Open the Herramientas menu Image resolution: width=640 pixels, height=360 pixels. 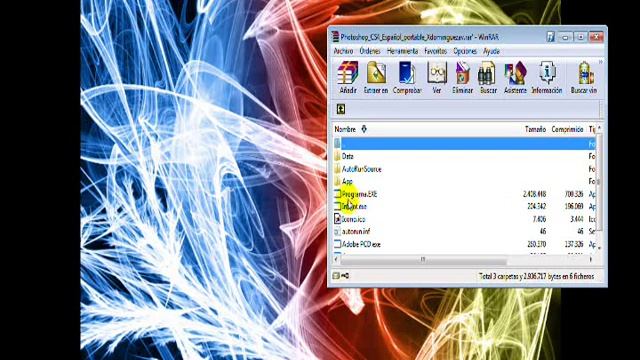click(x=402, y=51)
